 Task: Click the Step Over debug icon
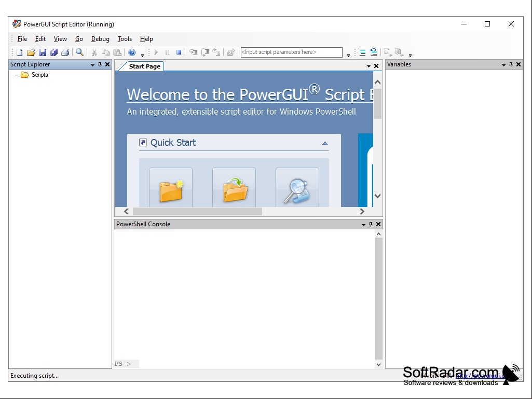click(205, 52)
